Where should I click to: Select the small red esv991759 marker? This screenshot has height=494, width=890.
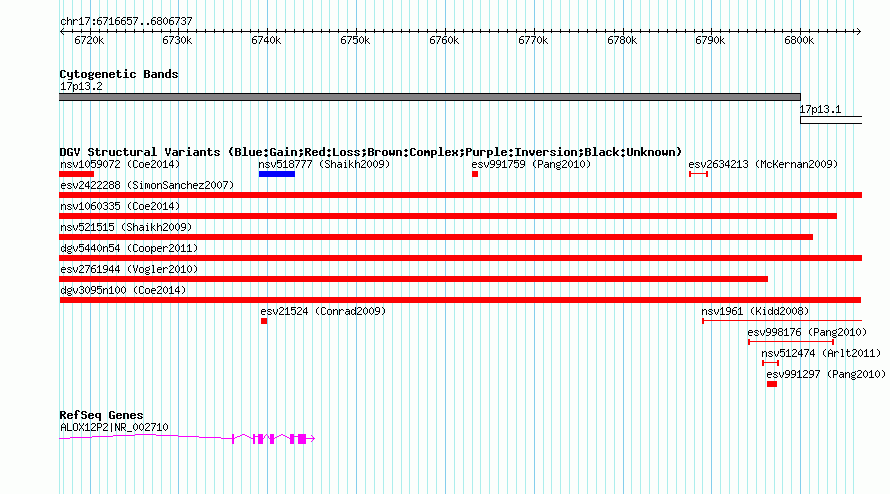point(475,174)
